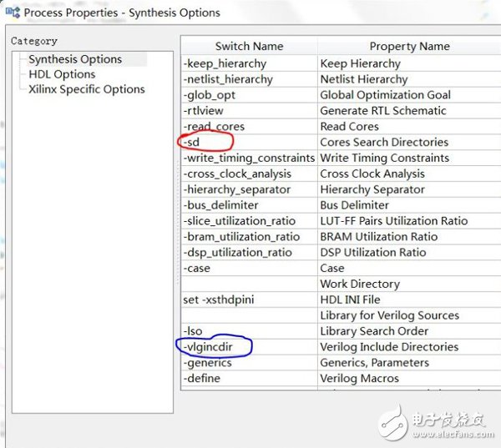Open Xilinx Specific Options category
Image resolution: width=501 pixels, height=448 pixels.
pyautogui.click(x=86, y=89)
